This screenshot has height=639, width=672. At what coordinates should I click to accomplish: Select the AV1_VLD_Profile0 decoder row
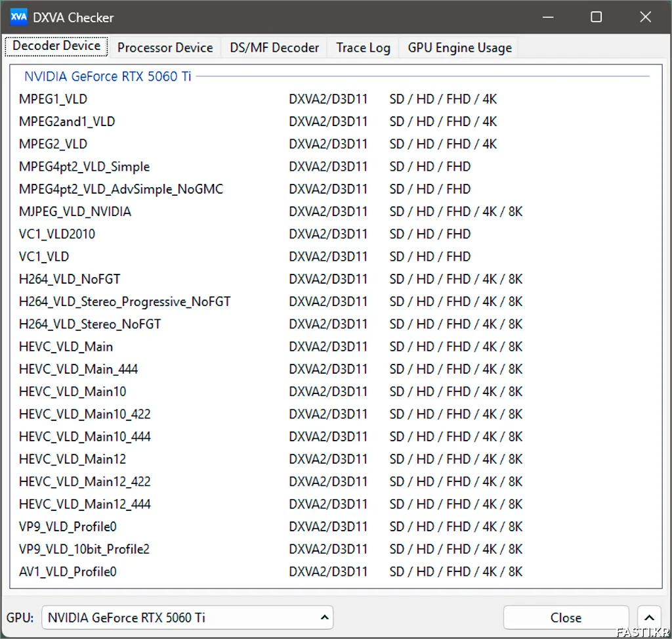click(335, 571)
